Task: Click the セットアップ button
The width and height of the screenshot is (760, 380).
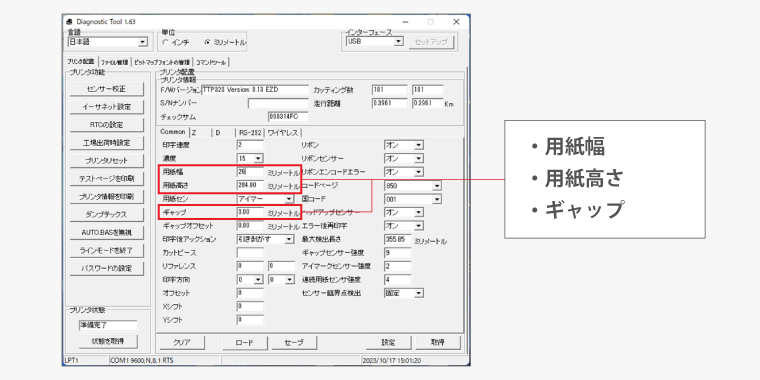Action: click(x=431, y=42)
